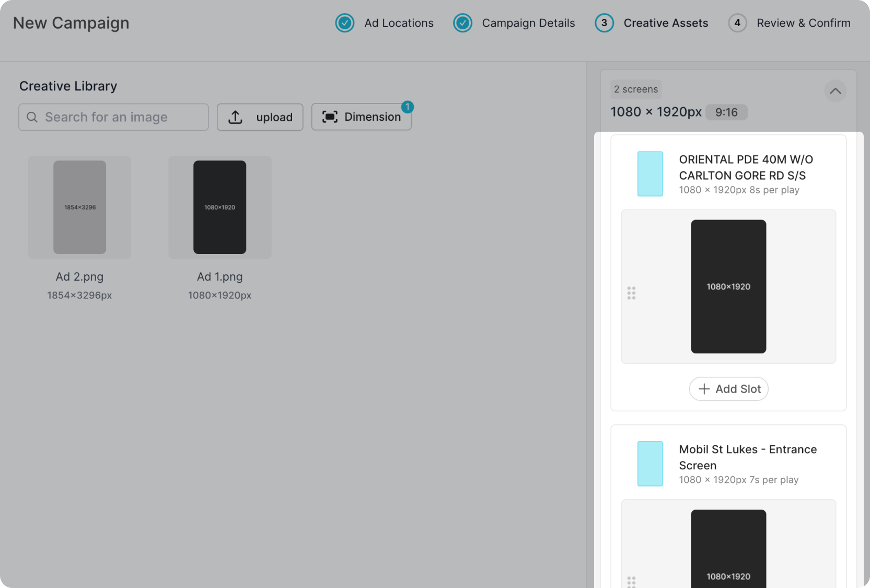Click the upload arrow icon
This screenshot has height=588, width=870.
click(236, 117)
